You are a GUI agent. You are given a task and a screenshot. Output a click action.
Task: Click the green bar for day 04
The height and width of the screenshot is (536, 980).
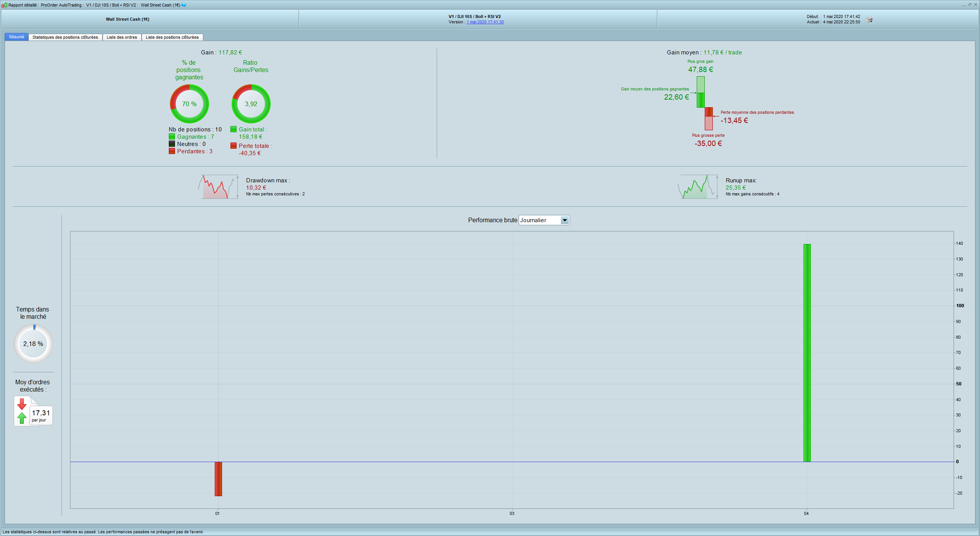coord(807,352)
